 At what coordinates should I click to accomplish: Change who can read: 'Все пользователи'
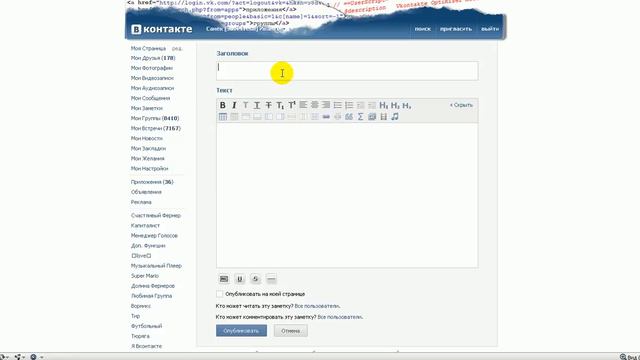(317, 306)
